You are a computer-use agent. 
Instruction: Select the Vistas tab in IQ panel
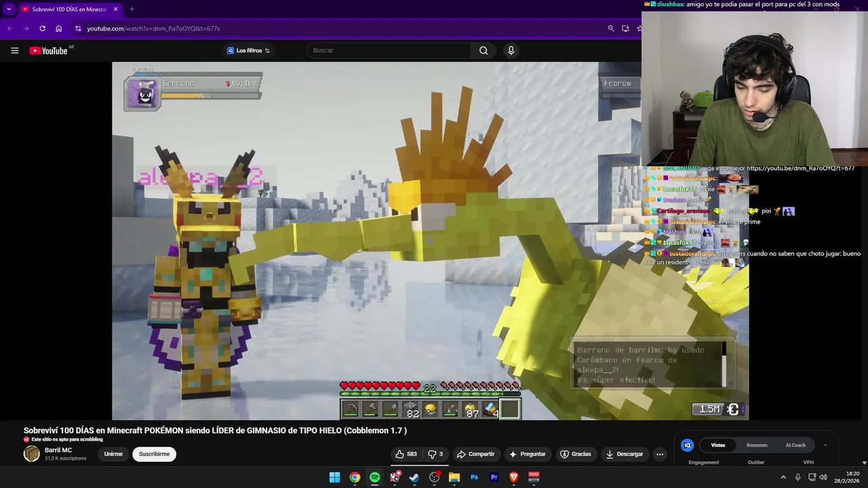tap(718, 445)
